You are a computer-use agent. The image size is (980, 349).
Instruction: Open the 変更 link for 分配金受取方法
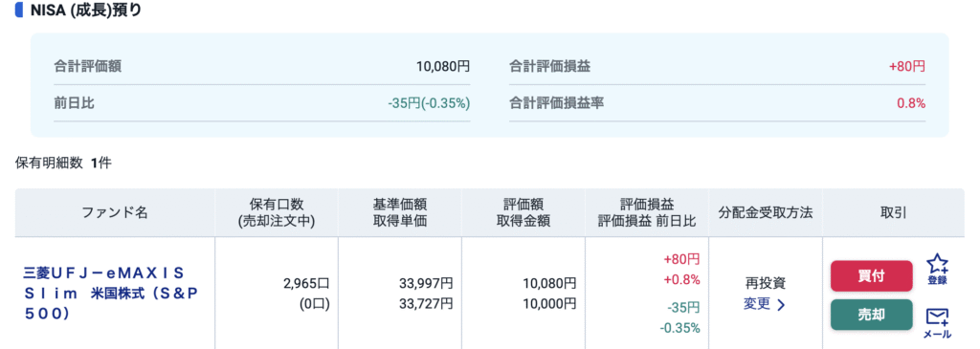[x=757, y=305]
